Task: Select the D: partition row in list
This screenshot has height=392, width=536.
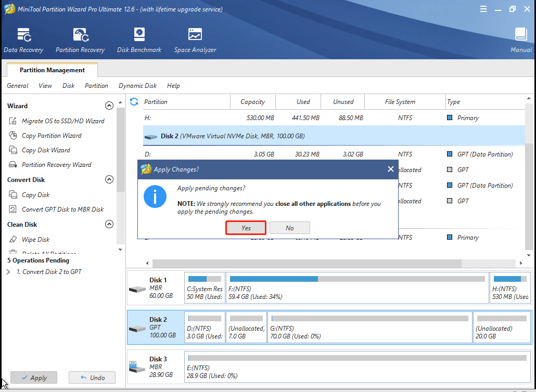Action: (x=334, y=154)
